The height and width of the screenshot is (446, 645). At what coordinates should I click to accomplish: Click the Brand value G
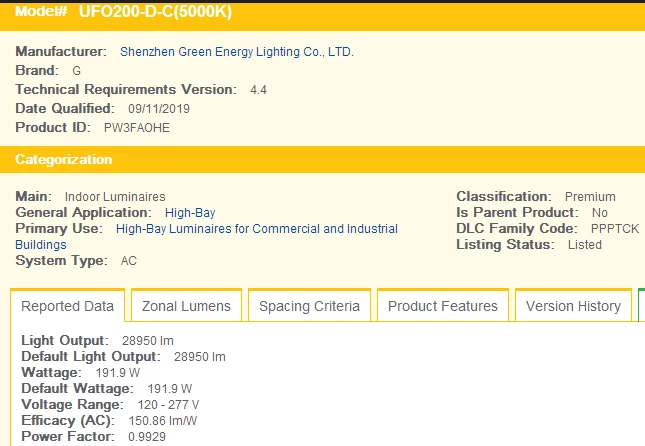(77, 71)
